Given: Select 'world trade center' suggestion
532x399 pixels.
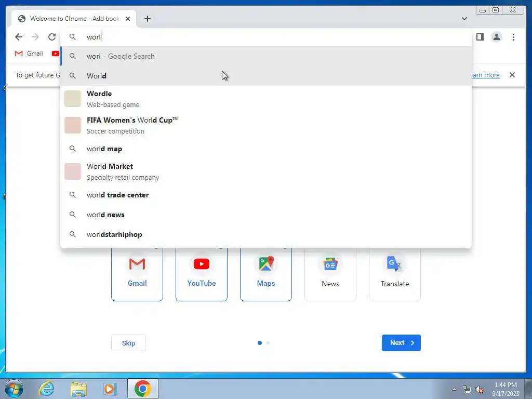Looking at the screenshot, I should [x=265, y=195].
